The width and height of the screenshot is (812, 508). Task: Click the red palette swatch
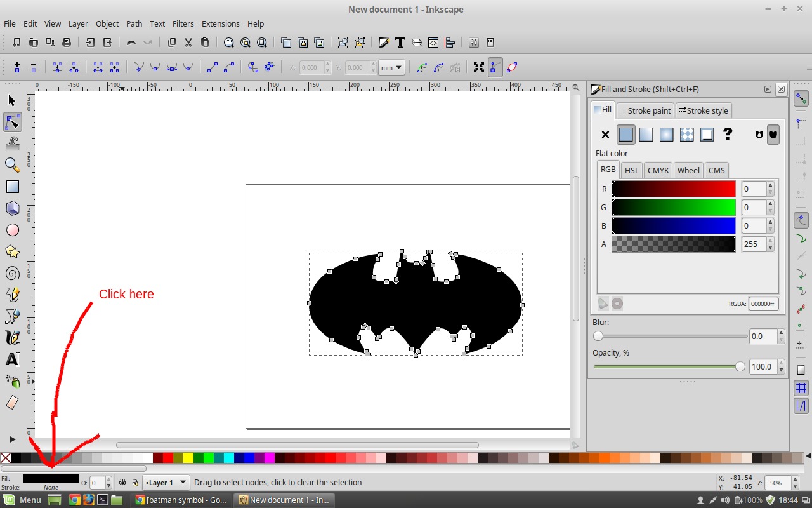pos(168,458)
